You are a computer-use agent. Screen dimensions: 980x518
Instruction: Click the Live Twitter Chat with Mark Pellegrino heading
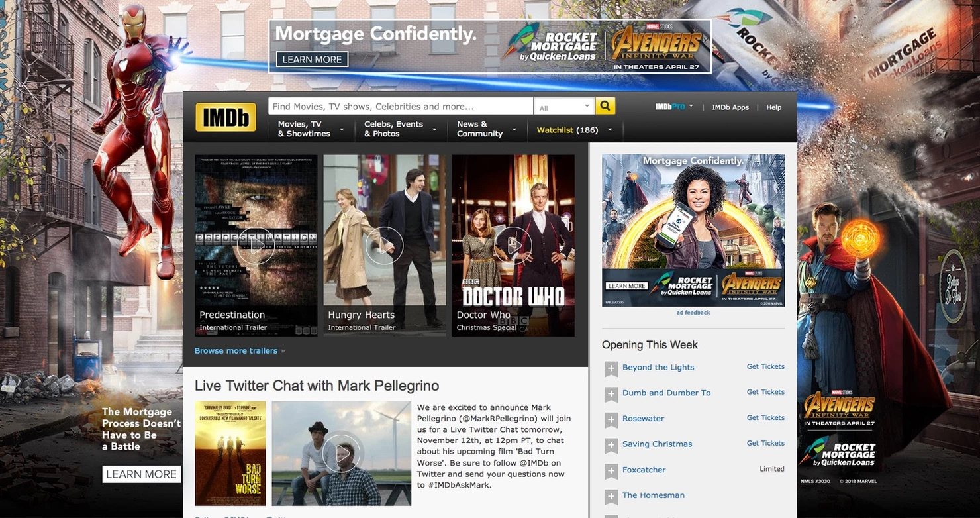(x=317, y=386)
